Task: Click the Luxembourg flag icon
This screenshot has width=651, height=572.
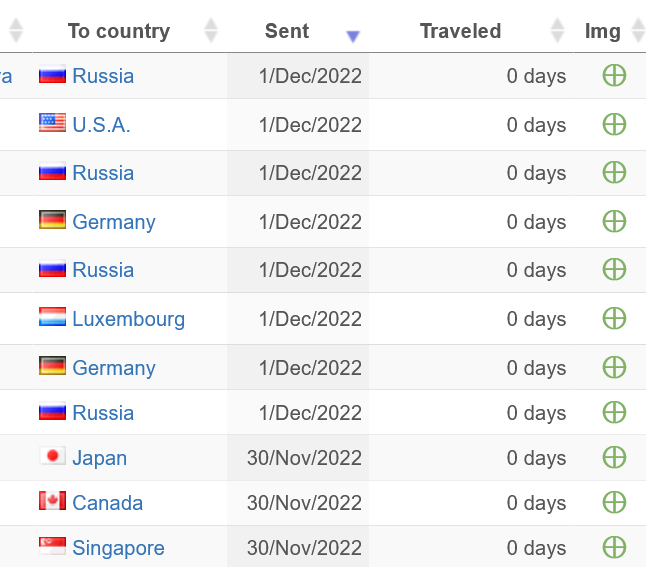Action: click(x=52, y=317)
